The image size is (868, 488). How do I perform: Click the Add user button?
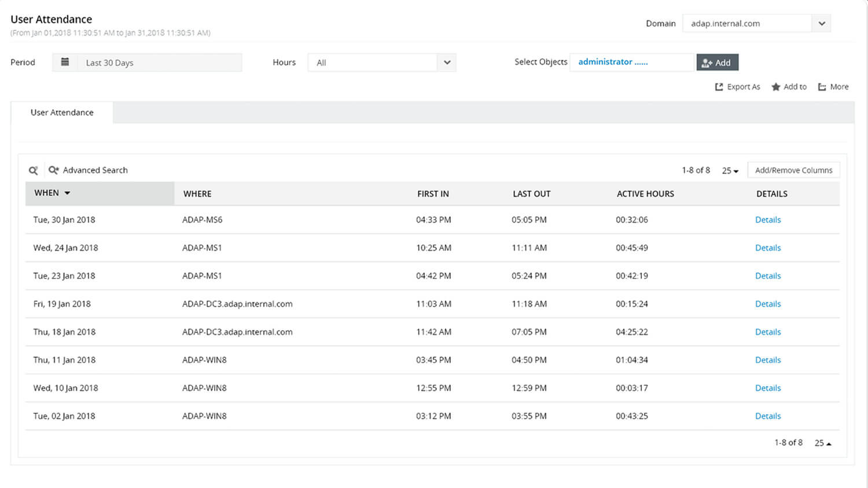717,62
